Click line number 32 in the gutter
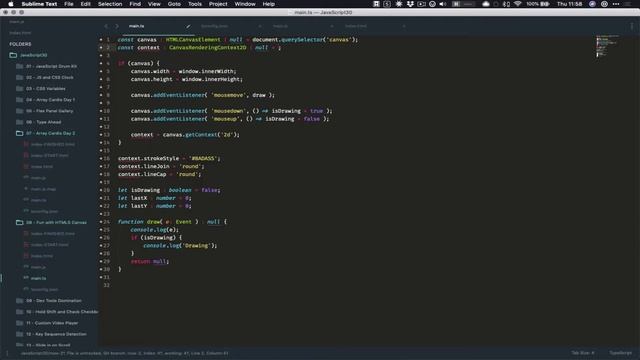Image resolution: width=640 pixels, height=360 pixels. click(x=107, y=285)
